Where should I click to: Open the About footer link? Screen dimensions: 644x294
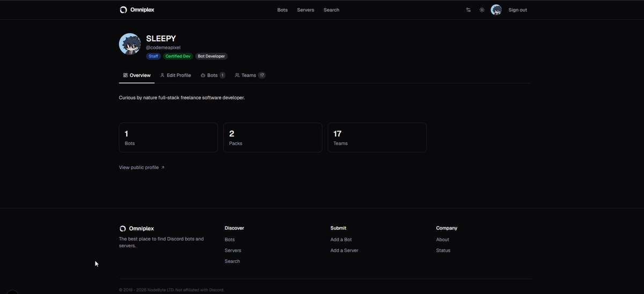pos(443,240)
